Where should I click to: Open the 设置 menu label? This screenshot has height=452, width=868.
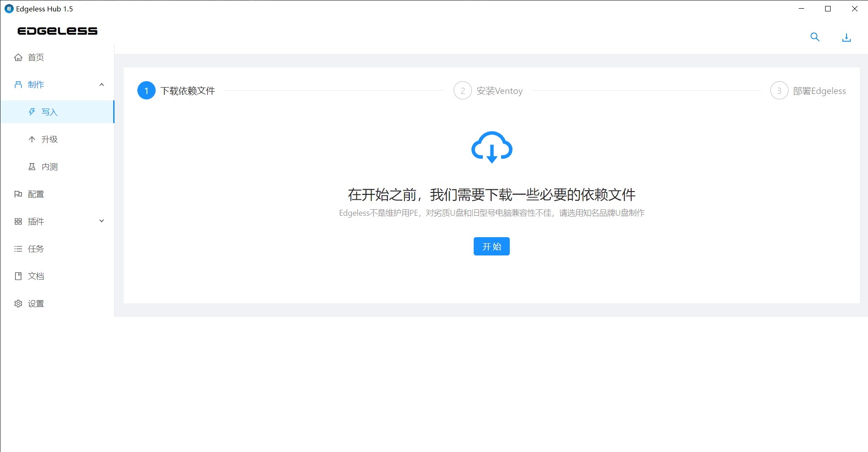[36, 304]
